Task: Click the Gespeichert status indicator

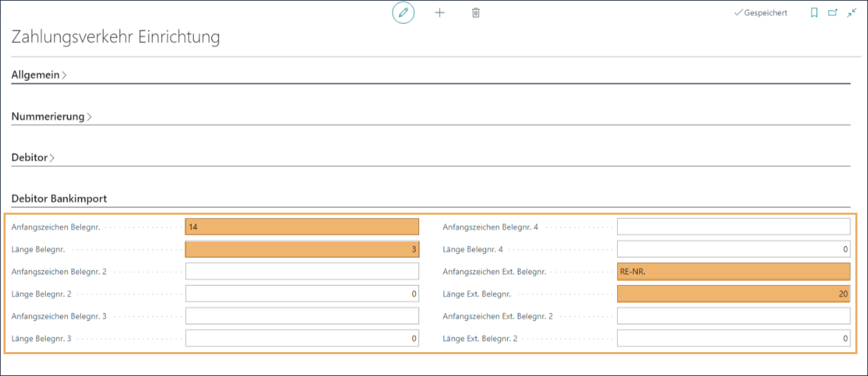Action: click(761, 13)
